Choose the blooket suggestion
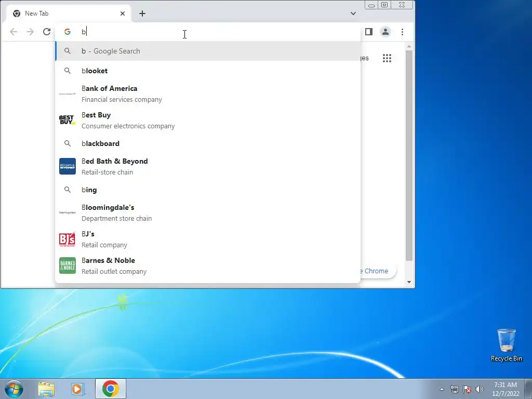The image size is (532, 399). (x=208, y=71)
